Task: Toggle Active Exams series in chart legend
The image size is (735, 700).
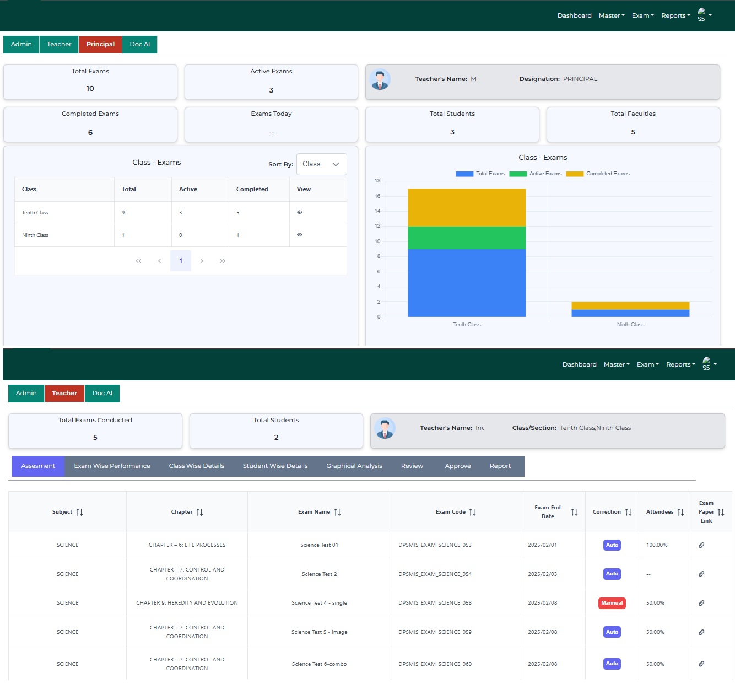Action: [536, 174]
